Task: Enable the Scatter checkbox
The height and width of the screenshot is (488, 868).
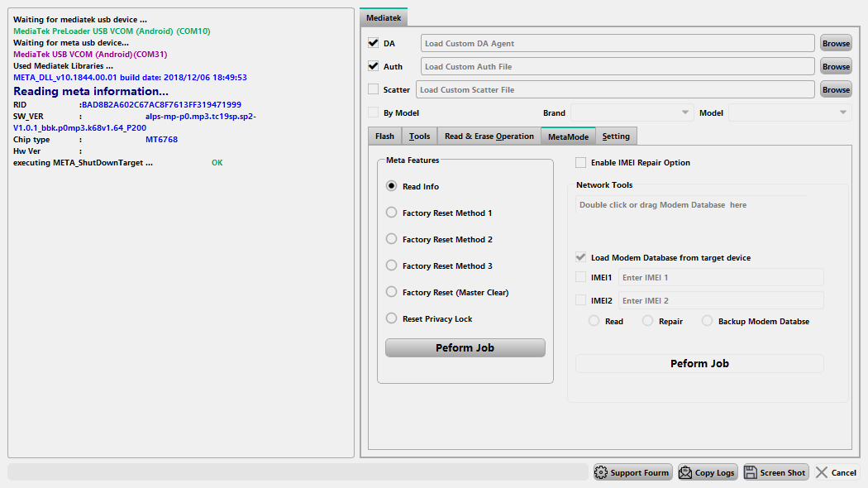Action: [373, 89]
